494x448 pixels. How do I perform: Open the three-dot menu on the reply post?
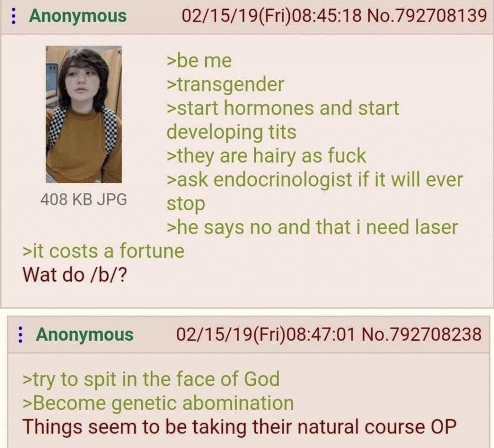click(20, 335)
